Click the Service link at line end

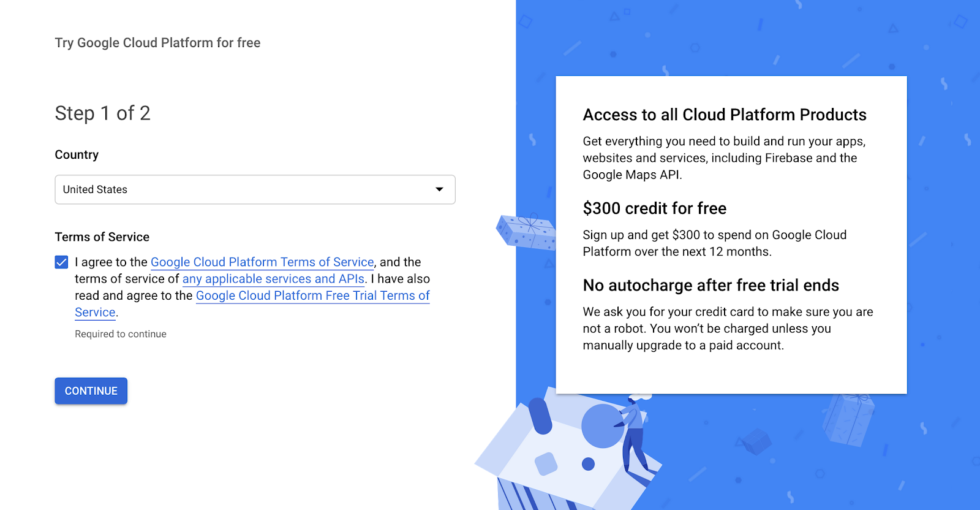95,313
